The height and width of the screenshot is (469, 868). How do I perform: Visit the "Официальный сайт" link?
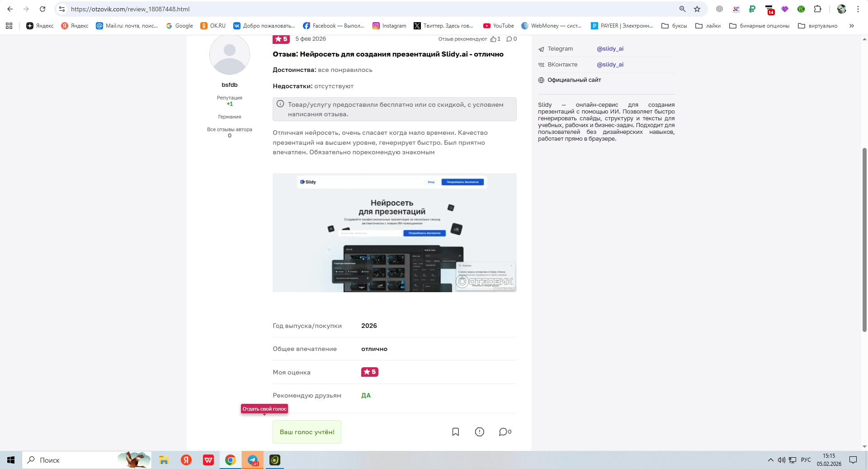pos(574,80)
